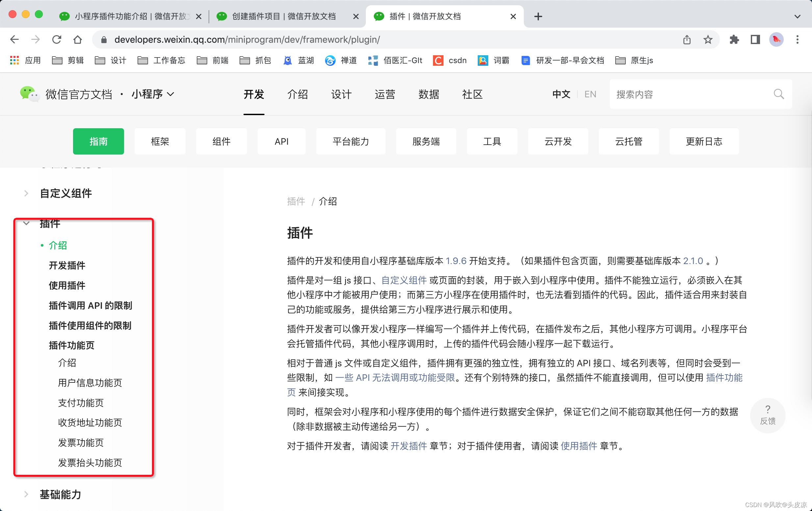
Task: Close the 插件 | 微信开放文档 tab
Action: coord(513,16)
